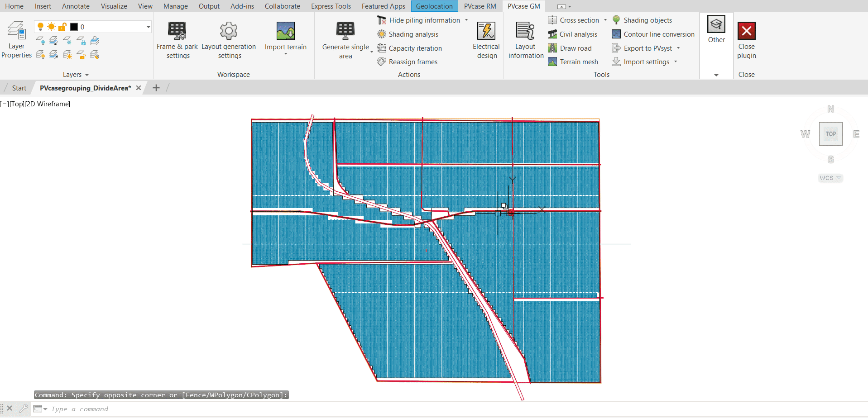Toggle freeze on the current layer
868x418 pixels.
(51, 26)
